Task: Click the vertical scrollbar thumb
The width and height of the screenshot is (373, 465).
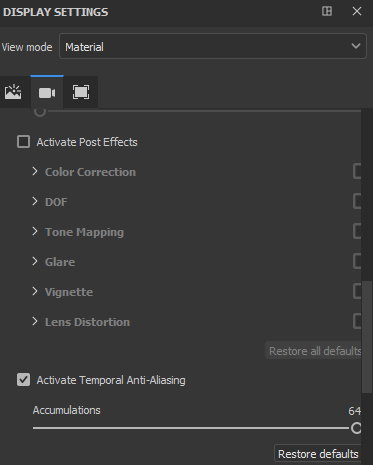Action: 367,337
